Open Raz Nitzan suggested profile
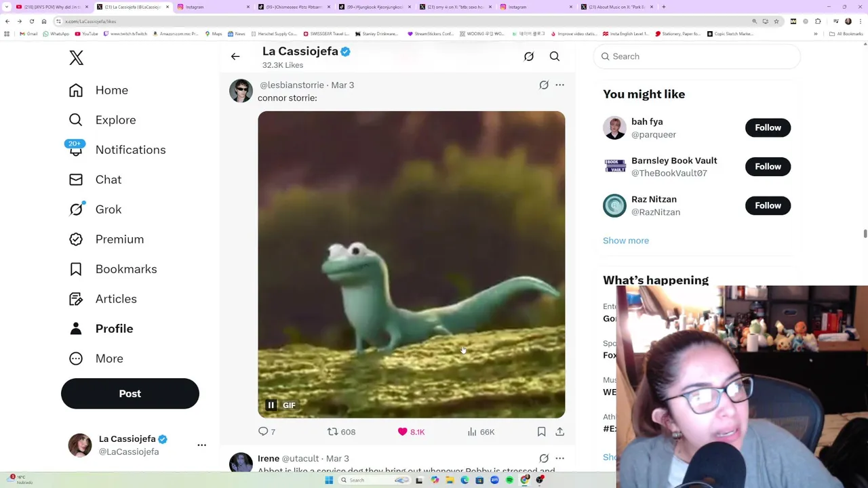Screen dimensions: 868x488 [654, 199]
